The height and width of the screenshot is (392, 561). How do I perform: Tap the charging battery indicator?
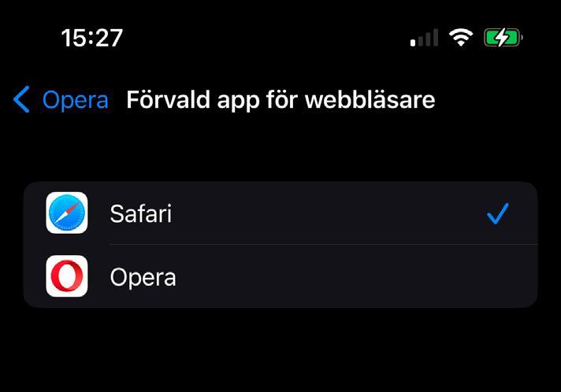[x=503, y=37]
